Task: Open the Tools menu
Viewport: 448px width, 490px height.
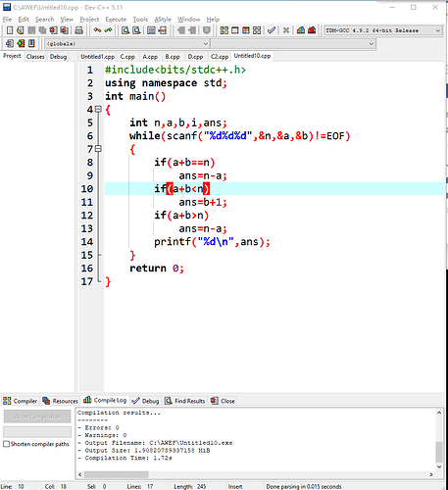Action: point(140,20)
